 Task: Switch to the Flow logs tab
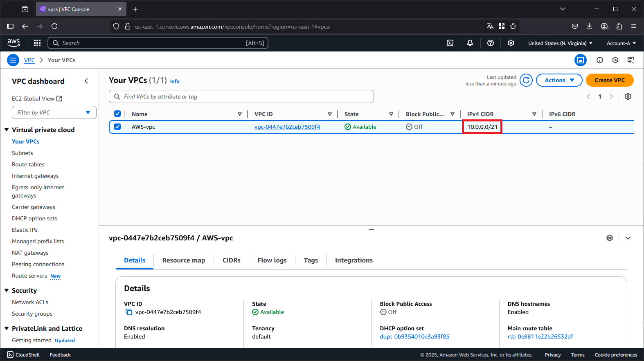pos(272,260)
